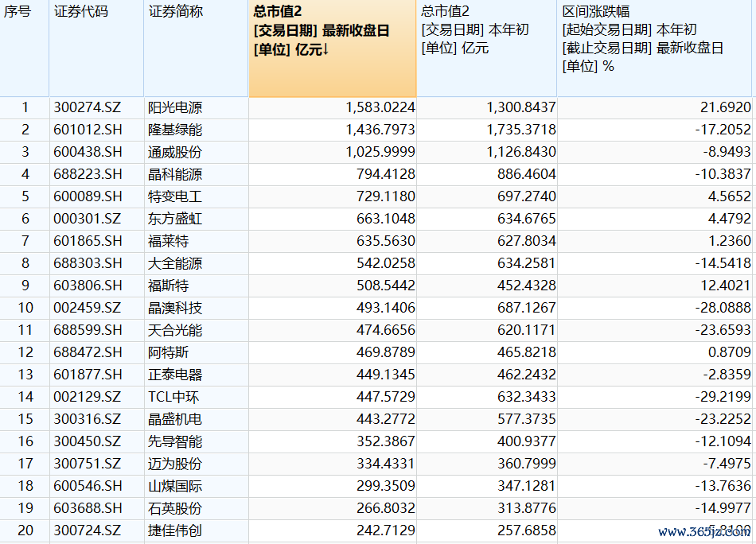Image resolution: width=756 pixels, height=544 pixels.
Task: Select stock code 300316.SZ
Action: [88, 418]
